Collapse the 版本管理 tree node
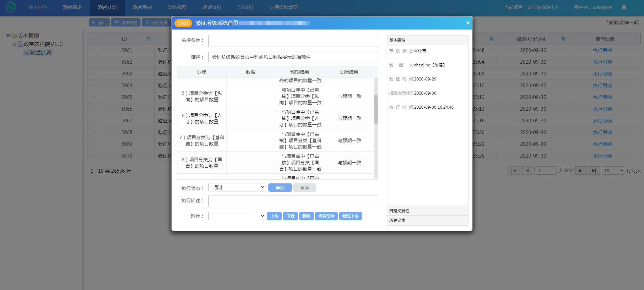The image size is (644, 290). click(x=9, y=36)
